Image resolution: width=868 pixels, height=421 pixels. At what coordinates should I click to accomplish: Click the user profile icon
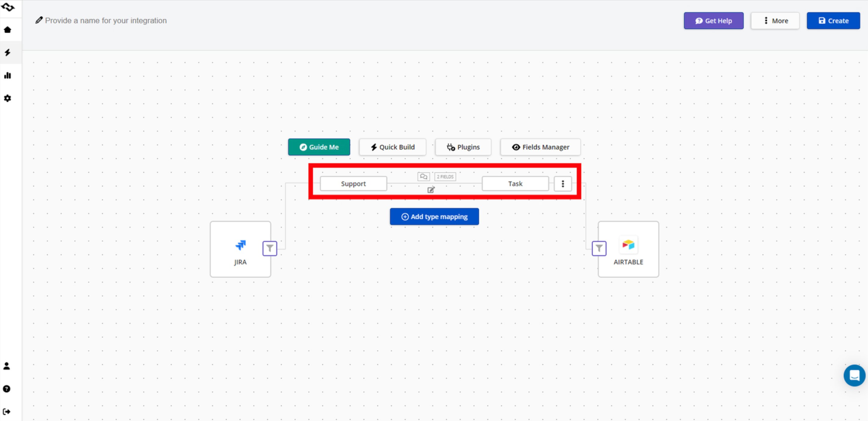point(7,366)
